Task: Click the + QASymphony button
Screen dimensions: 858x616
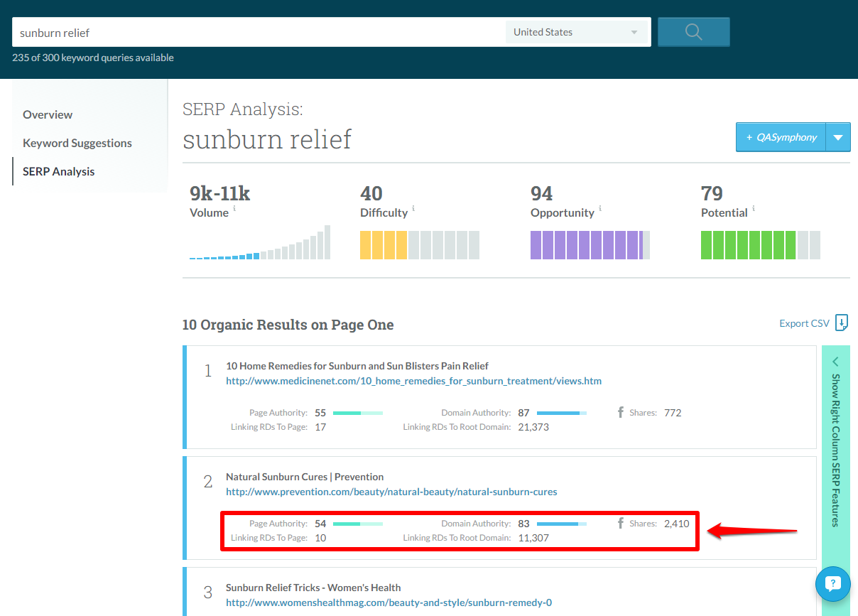Action: (781, 136)
